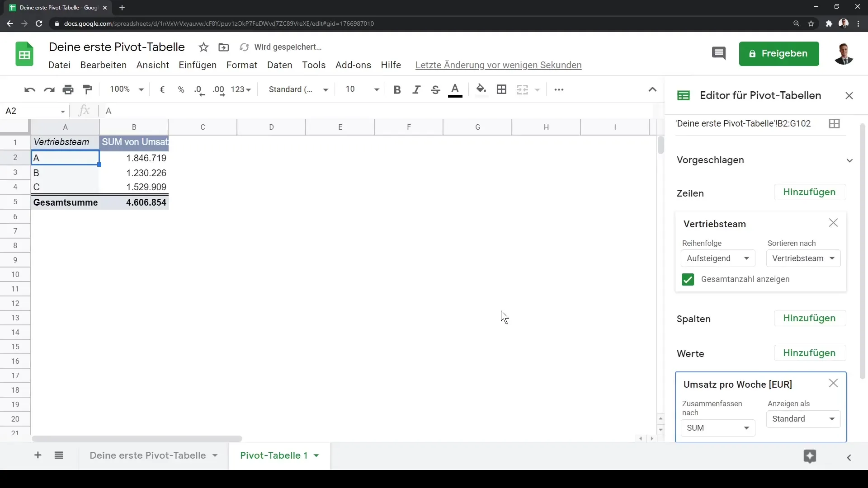
Task: Close the pivot table editor
Action: tap(849, 96)
